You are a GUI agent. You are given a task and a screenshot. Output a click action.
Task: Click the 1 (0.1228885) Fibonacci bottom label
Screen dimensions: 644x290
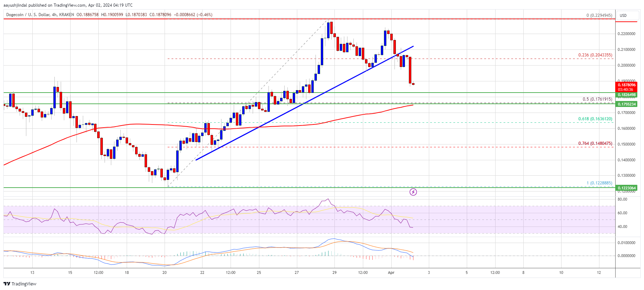(599, 183)
